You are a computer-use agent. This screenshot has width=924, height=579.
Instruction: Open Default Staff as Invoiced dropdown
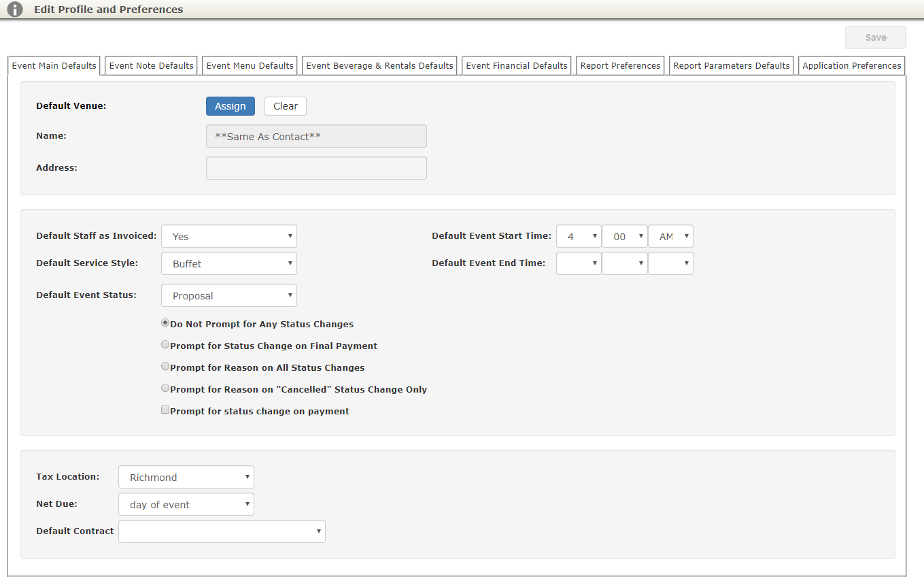pyautogui.click(x=229, y=236)
